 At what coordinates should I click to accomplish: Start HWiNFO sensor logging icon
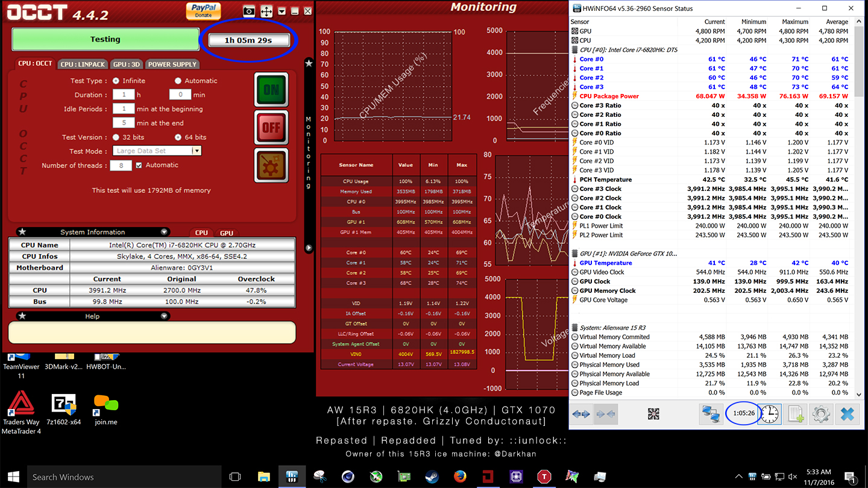[x=796, y=414]
